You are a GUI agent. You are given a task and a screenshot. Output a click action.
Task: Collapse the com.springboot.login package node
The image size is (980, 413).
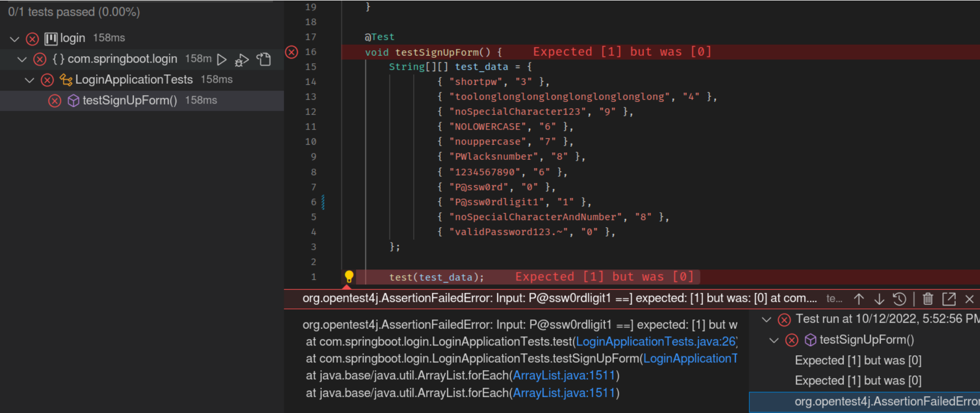coord(22,59)
